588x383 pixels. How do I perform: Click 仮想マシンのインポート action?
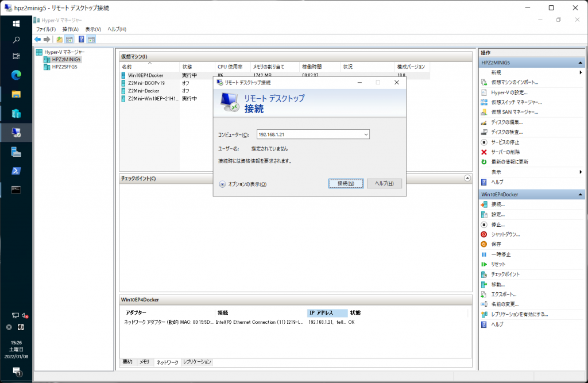pos(514,82)
